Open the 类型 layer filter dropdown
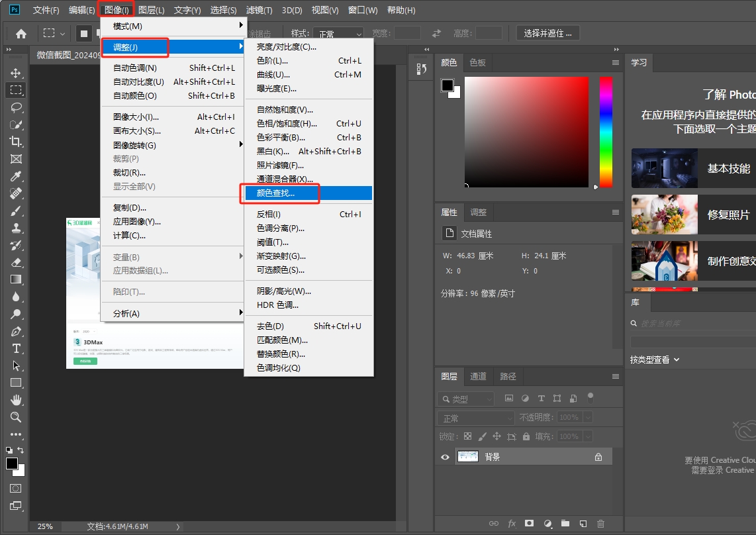The image size is (756, 535). (466, 399)
